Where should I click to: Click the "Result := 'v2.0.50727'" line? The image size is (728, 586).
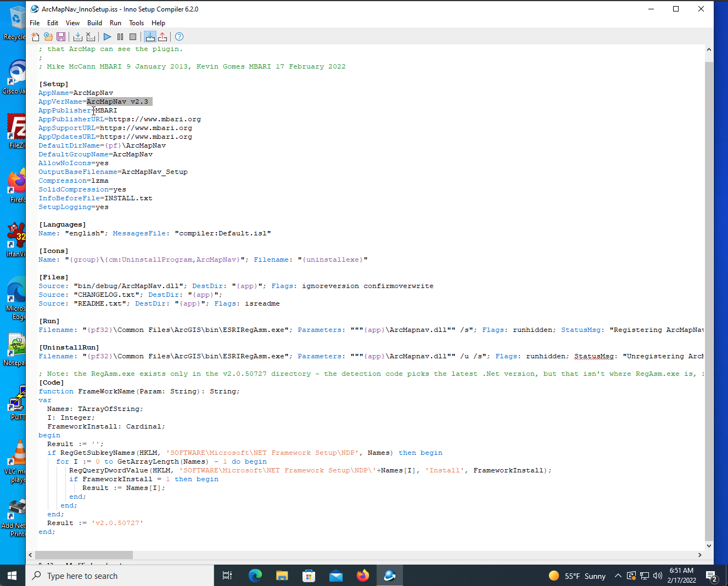[96, 523]
